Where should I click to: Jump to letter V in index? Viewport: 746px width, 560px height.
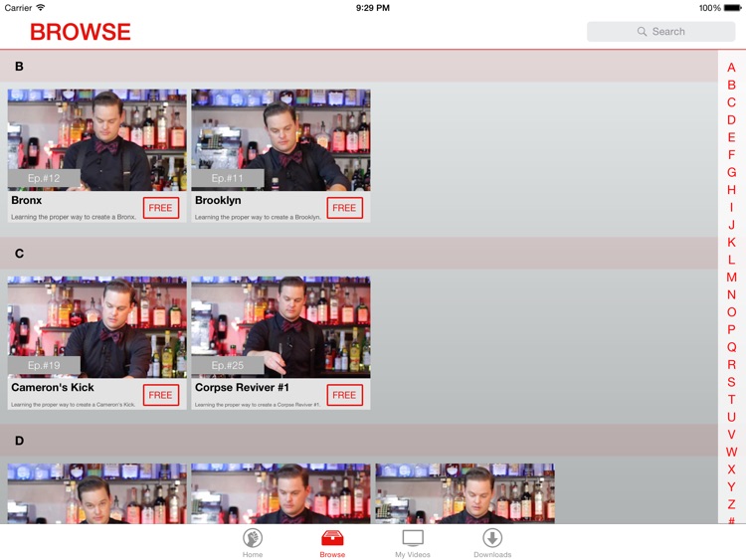[731, 435]
